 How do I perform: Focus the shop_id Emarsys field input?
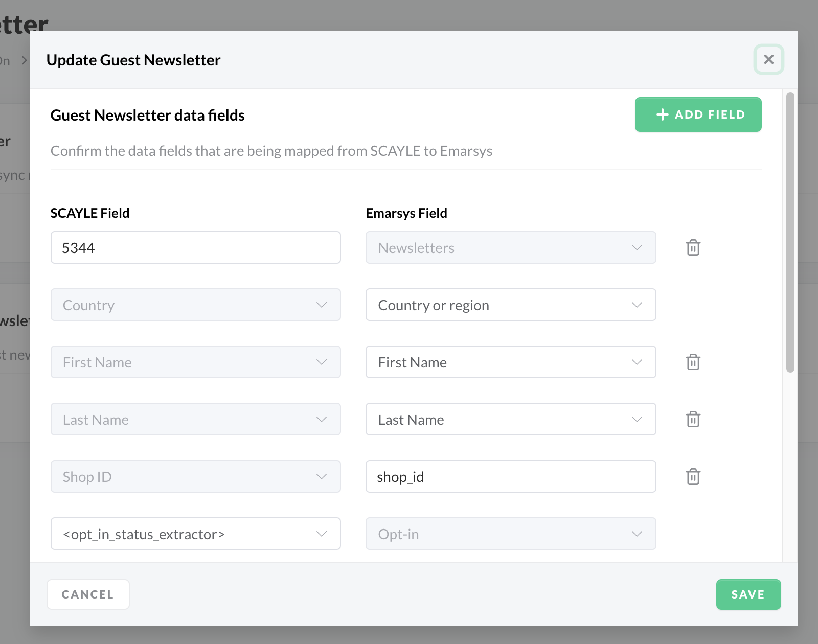point(511,476)
